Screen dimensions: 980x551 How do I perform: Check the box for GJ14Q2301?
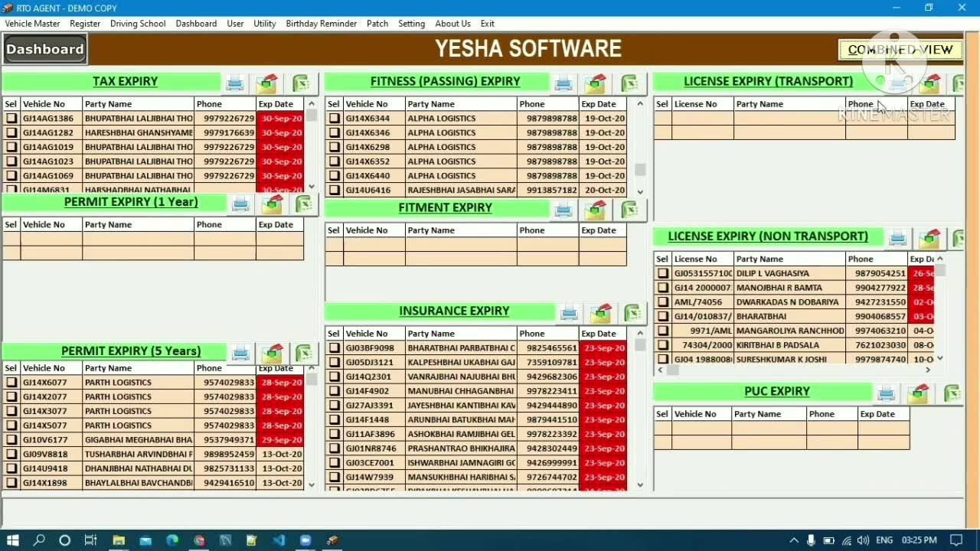pos(335,377)
